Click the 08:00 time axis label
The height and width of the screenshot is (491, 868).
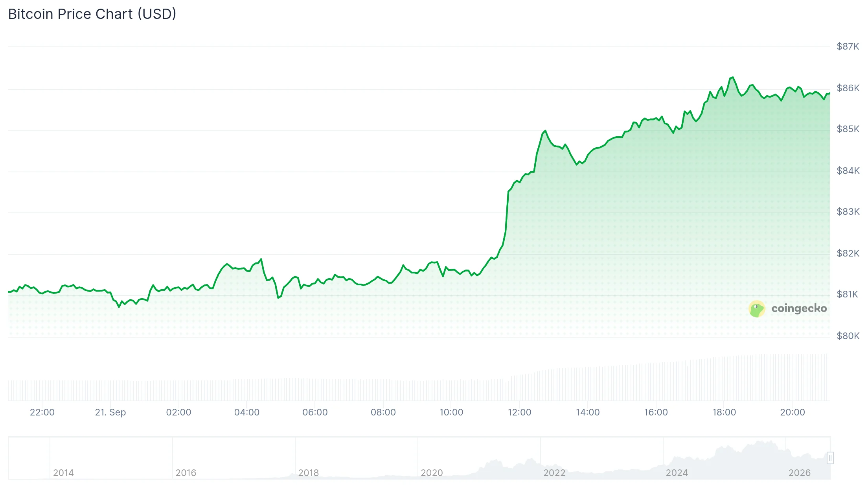(x=383, y=412)
